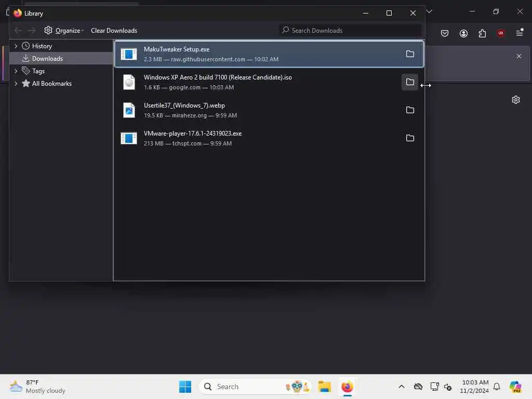Select All Bookmarks in the sidebar

tap(61, 84)
